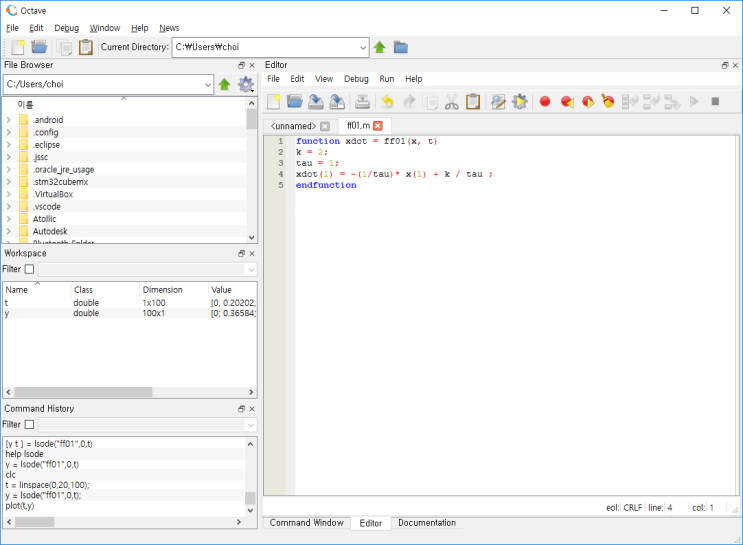Go up one directory in File Browser
743x545 pixels.
click(x=225, y=85)
